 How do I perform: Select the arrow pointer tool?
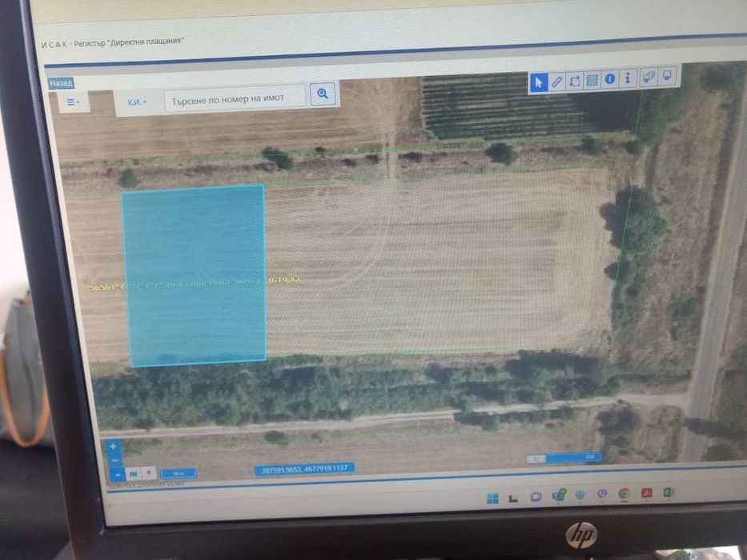click(539, 82)
